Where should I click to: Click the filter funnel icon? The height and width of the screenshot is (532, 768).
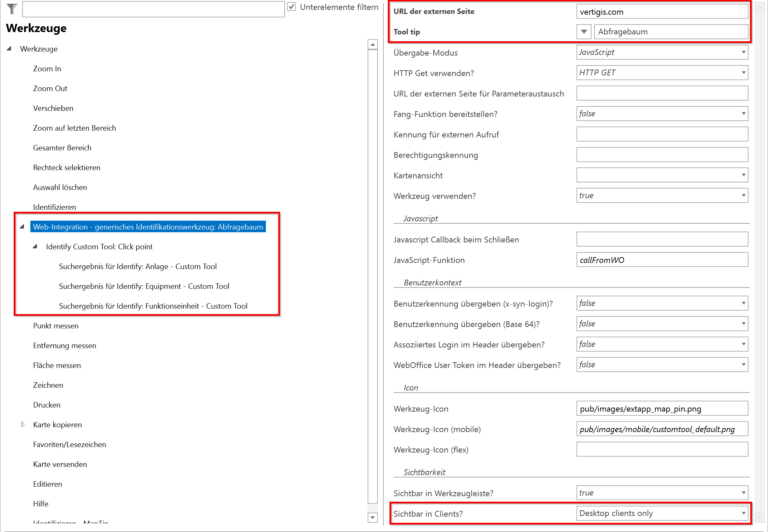point(11,9)
